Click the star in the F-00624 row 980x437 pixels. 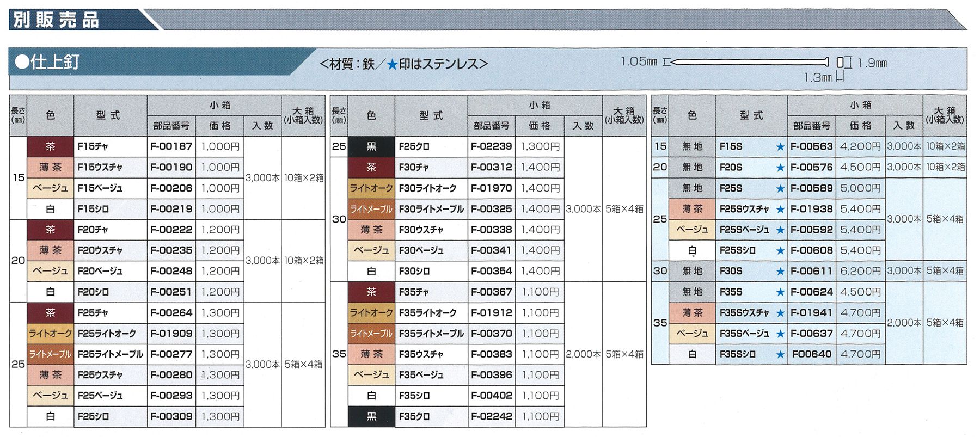[780, 292]
